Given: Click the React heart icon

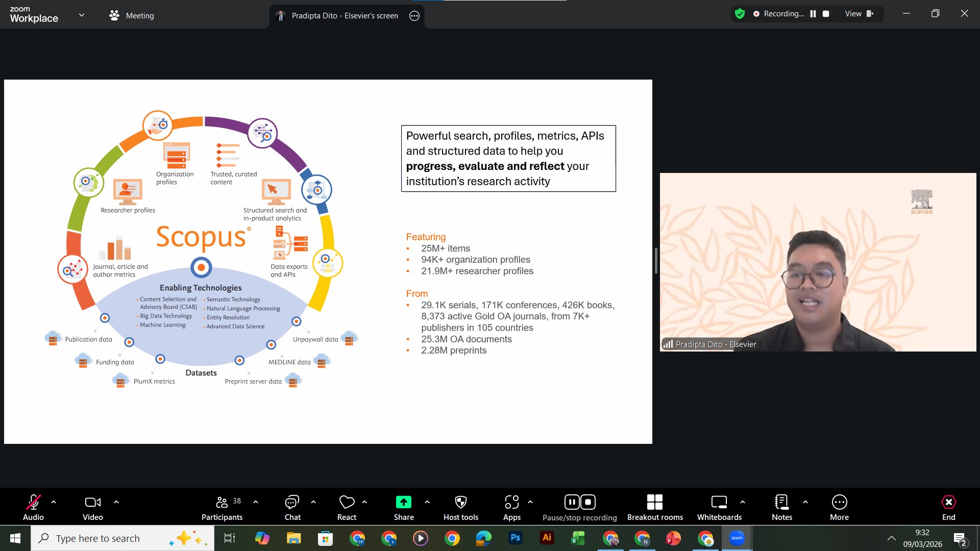Looking at the screenshot, I should (347, 503).
